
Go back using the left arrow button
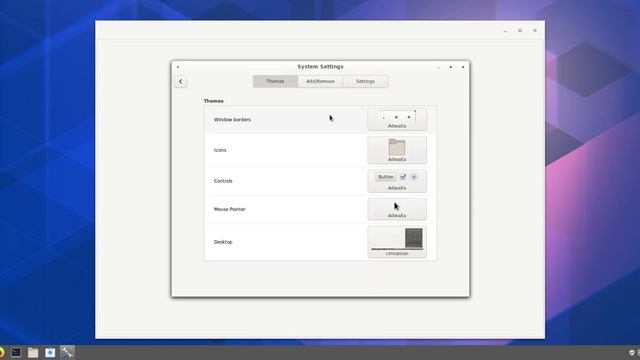181,82
